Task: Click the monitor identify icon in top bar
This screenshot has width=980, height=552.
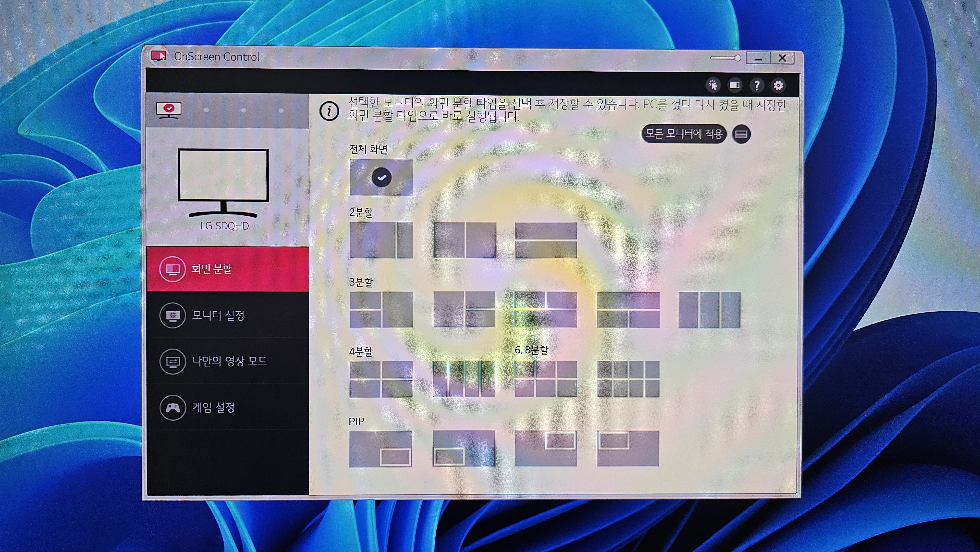Action: pos(735,86)
